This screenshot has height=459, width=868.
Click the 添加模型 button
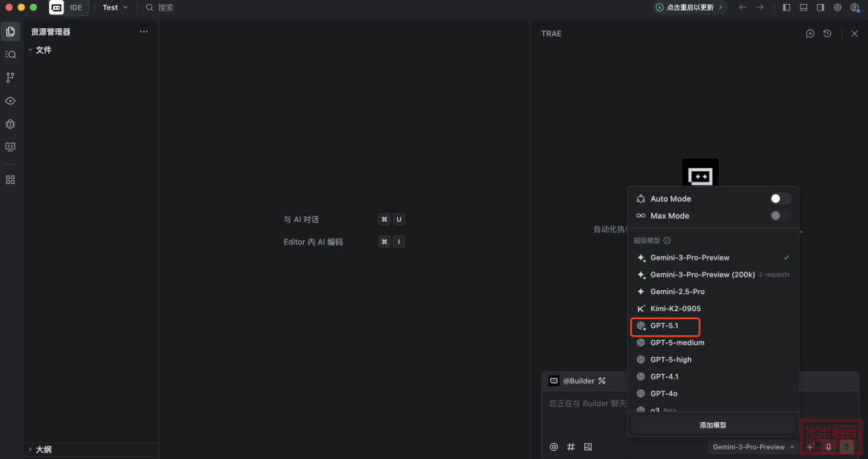tap(713, 425)
